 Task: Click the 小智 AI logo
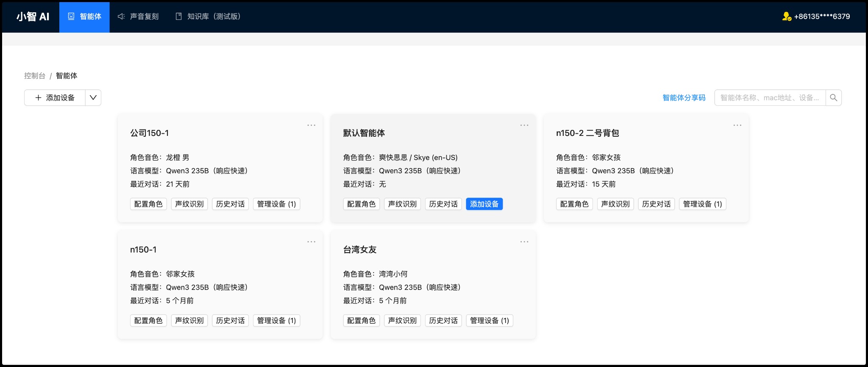point(33,17)
